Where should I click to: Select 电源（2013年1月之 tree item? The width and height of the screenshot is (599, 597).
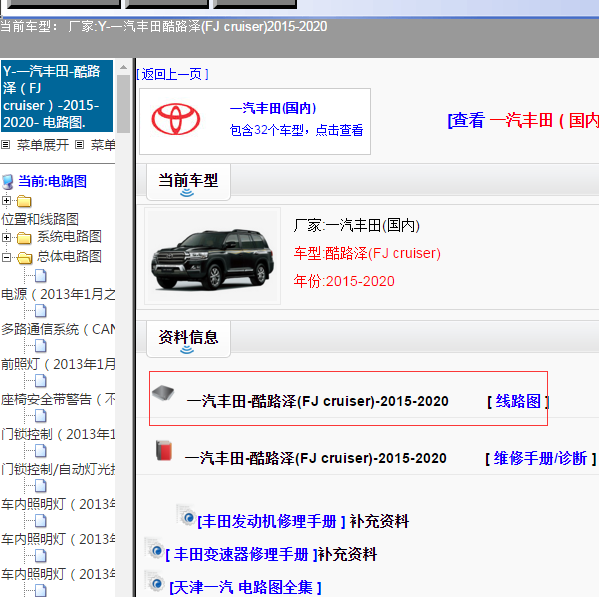click(x=58, y=294)
